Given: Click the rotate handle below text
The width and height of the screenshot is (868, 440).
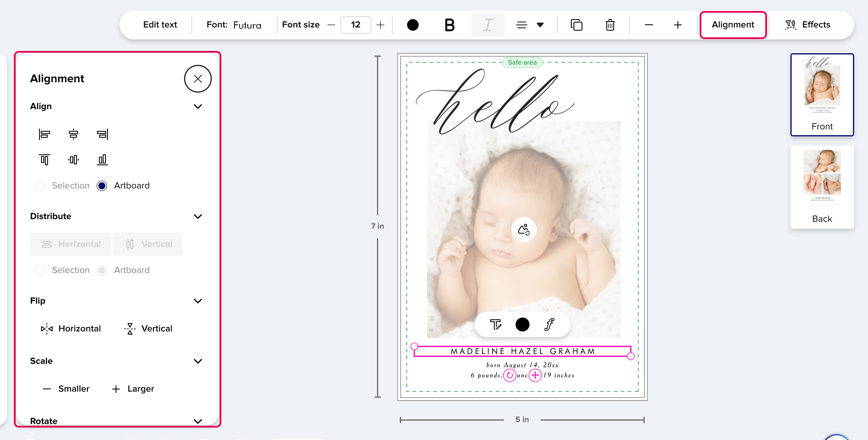Looking at the screenshot, I should pyautogui.click(x=510, y=375).
